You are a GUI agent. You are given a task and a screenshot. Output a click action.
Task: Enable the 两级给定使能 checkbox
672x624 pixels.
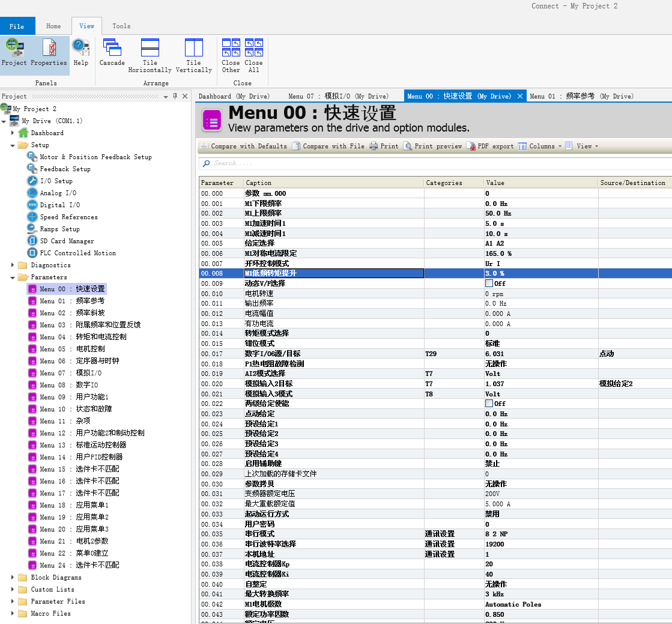(489, 404)
